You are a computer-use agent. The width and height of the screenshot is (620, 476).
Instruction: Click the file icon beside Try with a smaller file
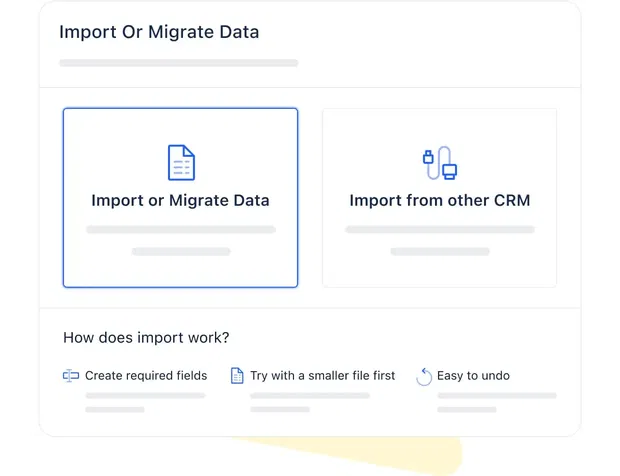tap(237, 376)
